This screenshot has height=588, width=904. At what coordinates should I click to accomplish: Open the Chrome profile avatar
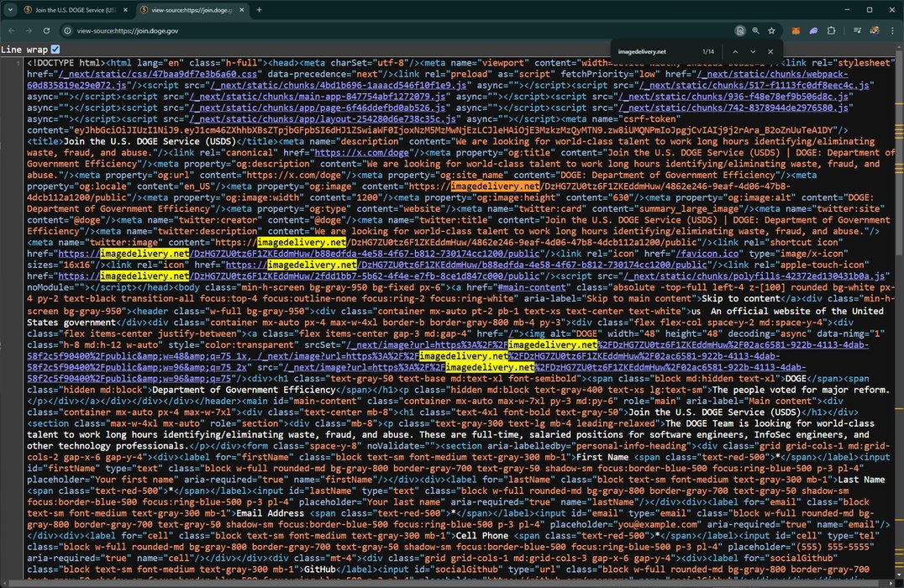[875, 30]
